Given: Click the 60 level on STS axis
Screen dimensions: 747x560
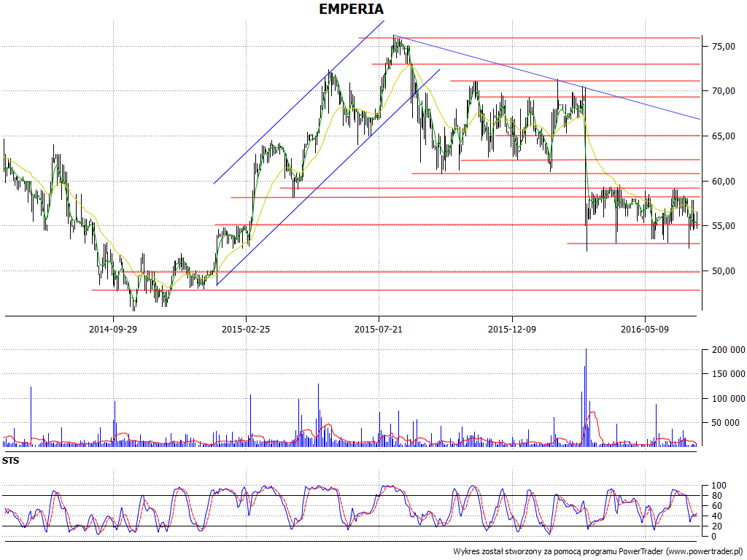Looking at the screenshot, I should coord(716,506).
